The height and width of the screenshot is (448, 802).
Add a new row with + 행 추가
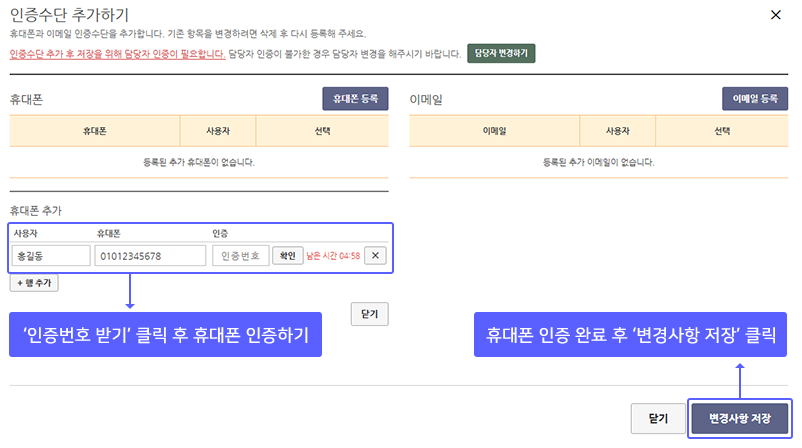(34, 283)
